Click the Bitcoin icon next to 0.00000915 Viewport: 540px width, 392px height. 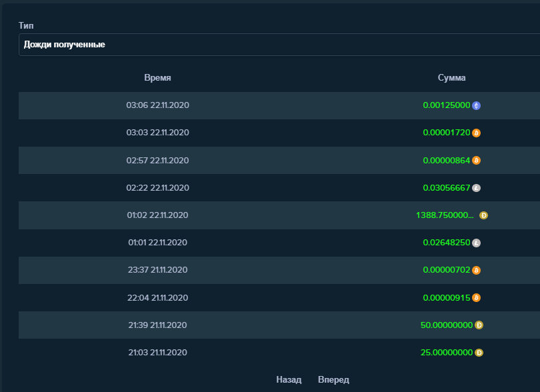(x=476, y=298)
